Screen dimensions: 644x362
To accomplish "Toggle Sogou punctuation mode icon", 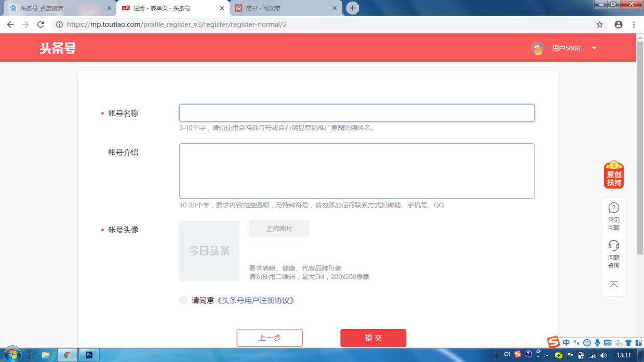I will pos(576,343).
